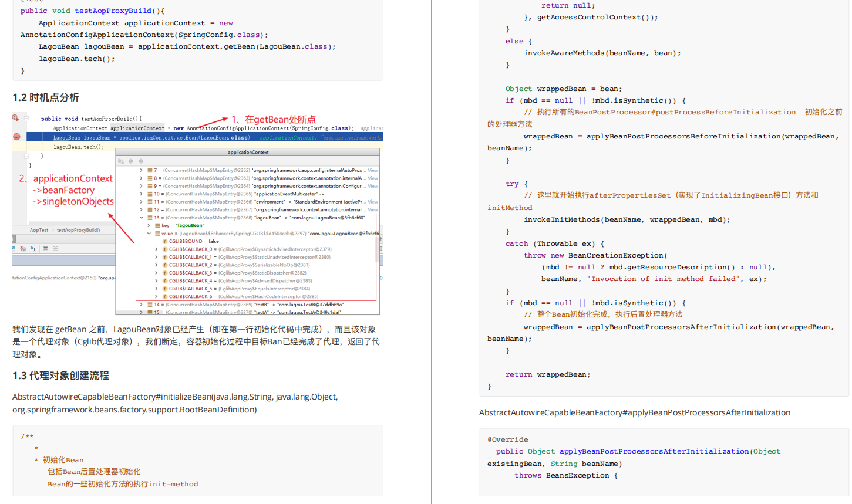Expand the key = "lagouBean" node
This screenshot has height=504, width=852.
pyautogui.click(x=149, y=225)
